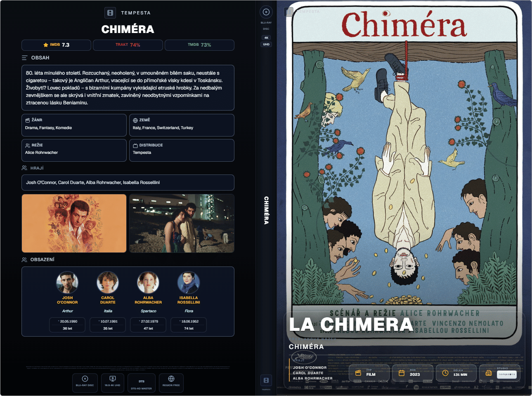
Task: Select Alba Rohrwacher's cast portrait
Action: (148, 283)
